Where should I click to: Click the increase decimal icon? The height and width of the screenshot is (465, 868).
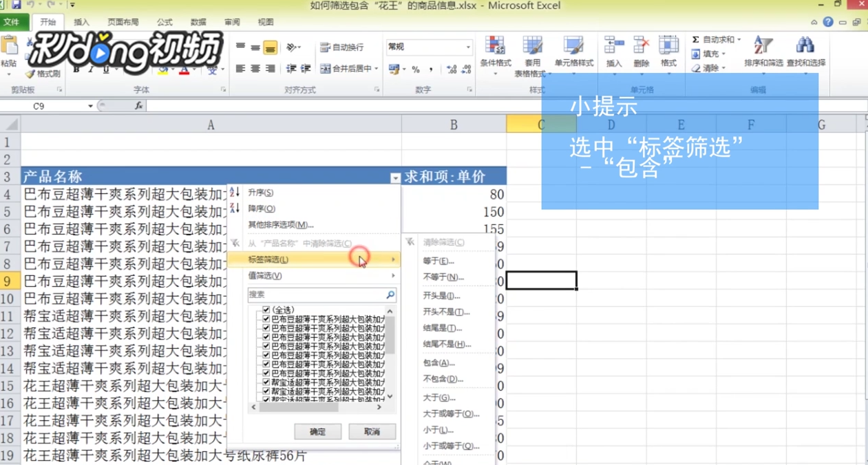pos(452,69)
